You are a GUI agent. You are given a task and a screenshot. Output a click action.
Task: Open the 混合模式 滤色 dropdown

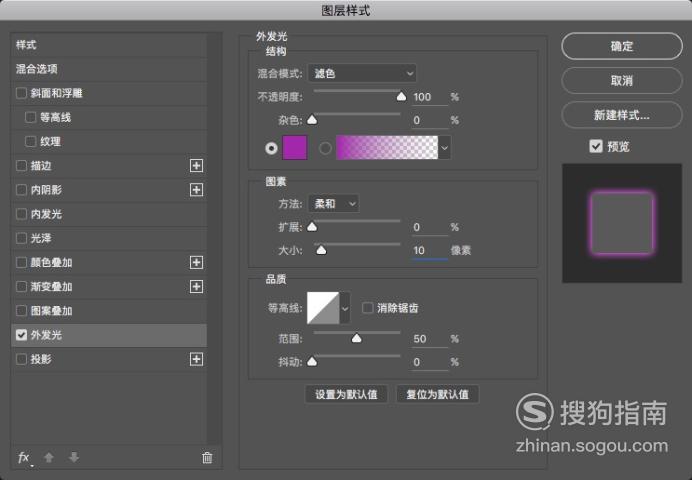(x=362, y=73)
